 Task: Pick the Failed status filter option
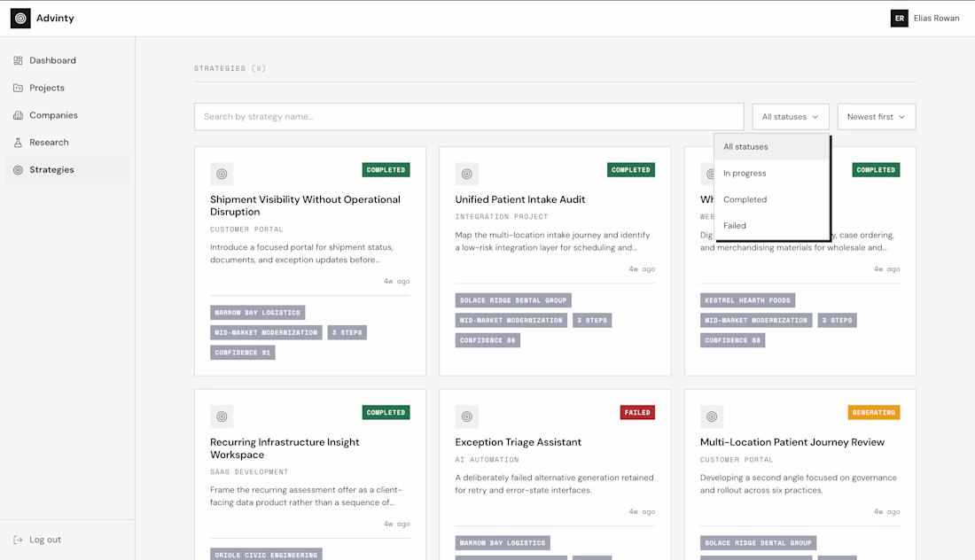[x=772, y=226]
